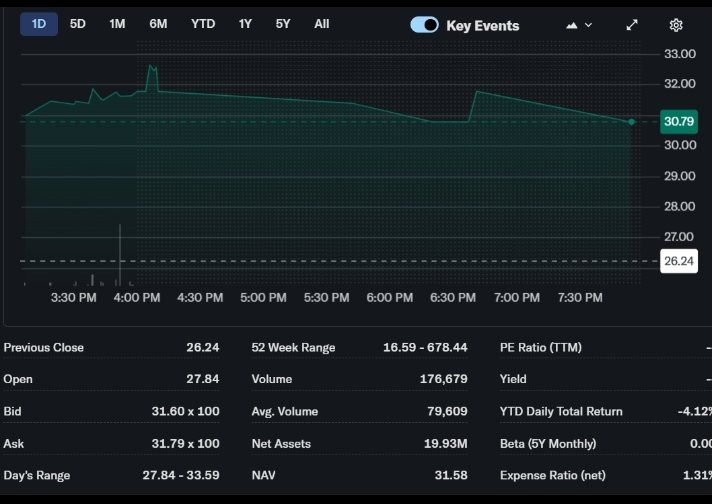Select the 1D time range
The width and height of the screenshot is (712, 504).
point(38,23)
